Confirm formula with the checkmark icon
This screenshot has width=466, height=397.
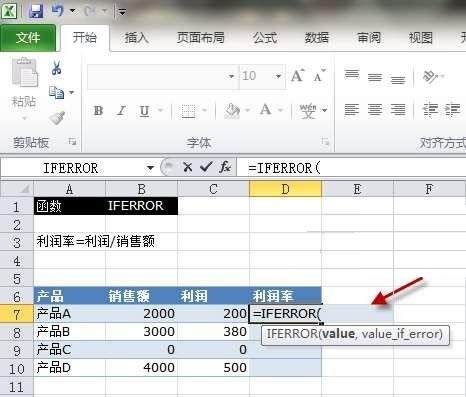[206, 166]
